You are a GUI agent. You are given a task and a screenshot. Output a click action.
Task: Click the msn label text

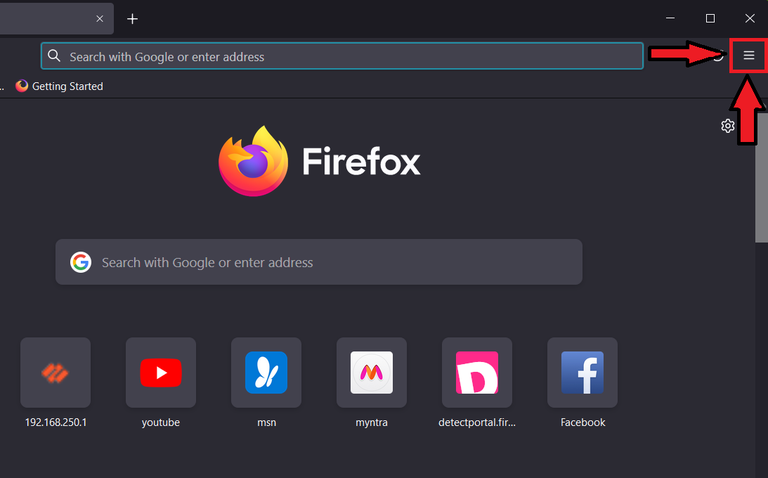[x=267, y=422]
